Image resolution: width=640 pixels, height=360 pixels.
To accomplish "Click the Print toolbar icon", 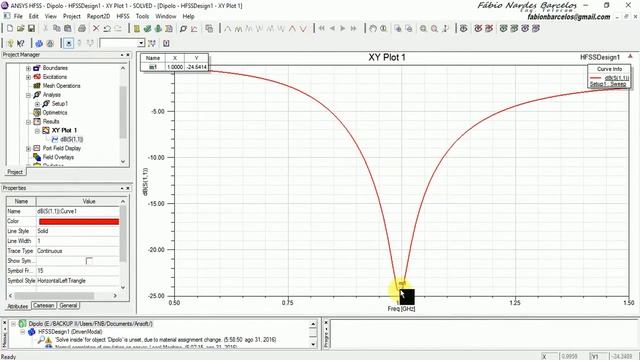I will click(82, 29).
